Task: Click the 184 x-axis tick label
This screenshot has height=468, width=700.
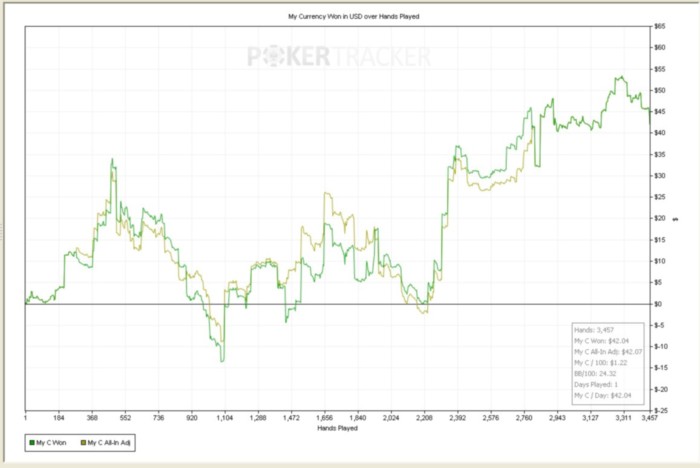Action: click(x=58, y=418)
